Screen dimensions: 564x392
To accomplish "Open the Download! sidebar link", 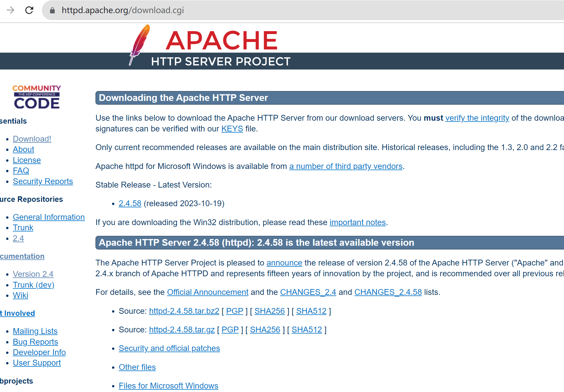I will tap(32, 139).
